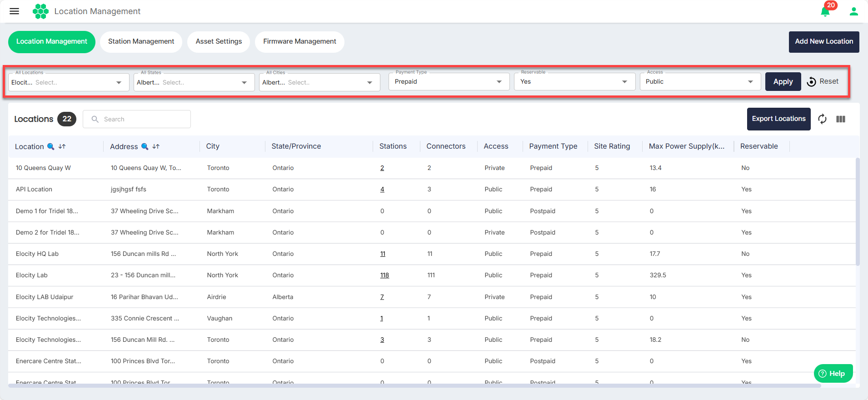Click the Vaughan city cell
The width and height of the screenshot is (868, 400).
(x=219, y=319)
